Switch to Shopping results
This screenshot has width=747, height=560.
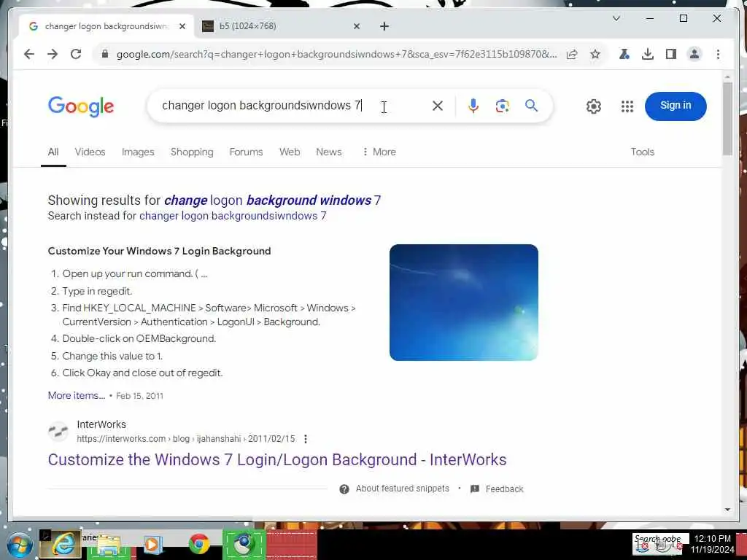point(192,152)
